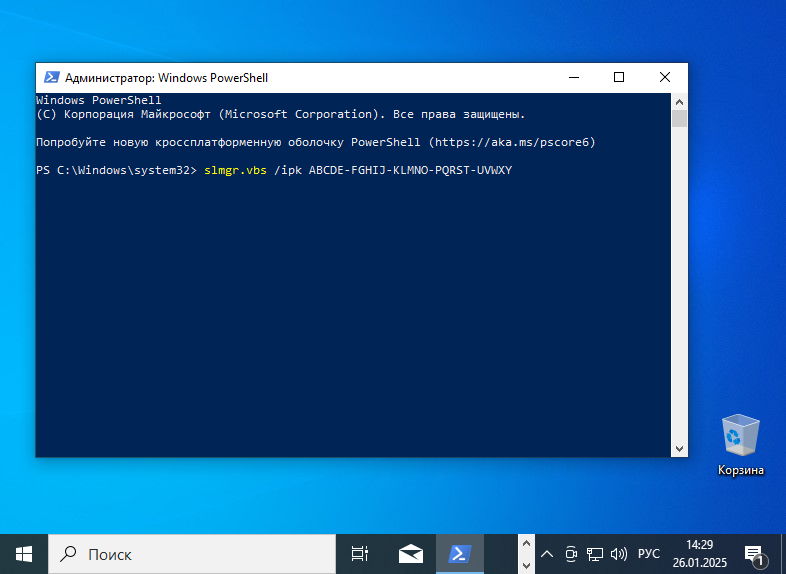The image size is (786, 574).
Task: Open the network status tray icon
Action: [x=595, y=553]
